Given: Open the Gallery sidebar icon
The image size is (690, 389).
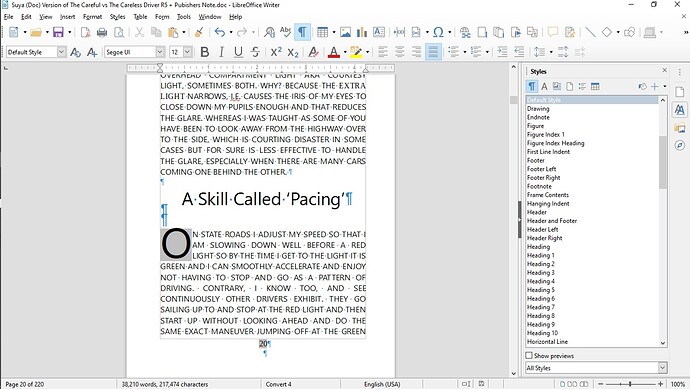Looking at the screenshot, I should 680,128.
